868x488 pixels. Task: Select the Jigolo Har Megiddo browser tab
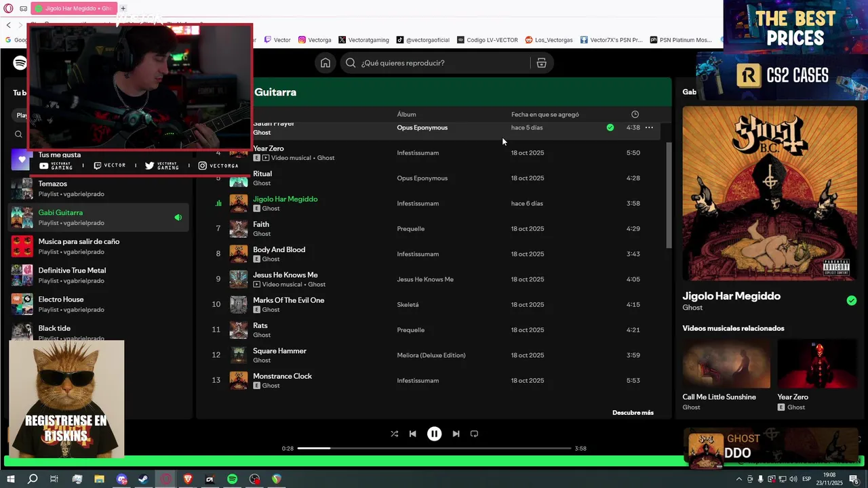pos(73,8)
